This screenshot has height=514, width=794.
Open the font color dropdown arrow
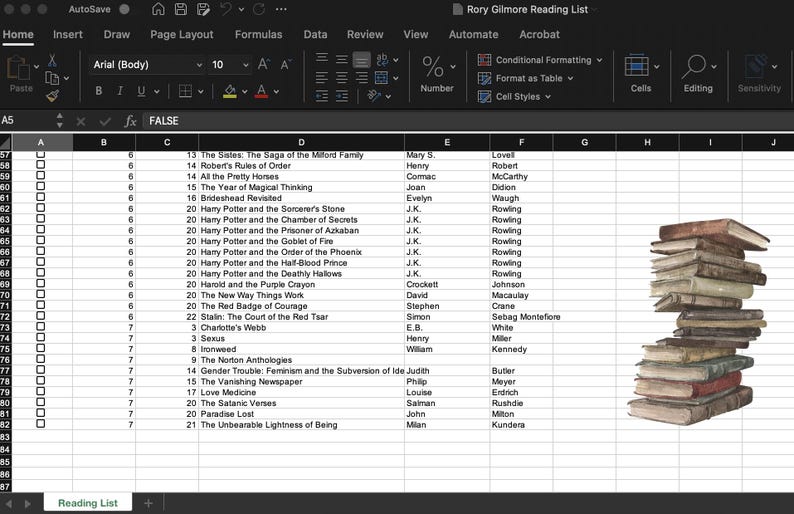[276, 92]
